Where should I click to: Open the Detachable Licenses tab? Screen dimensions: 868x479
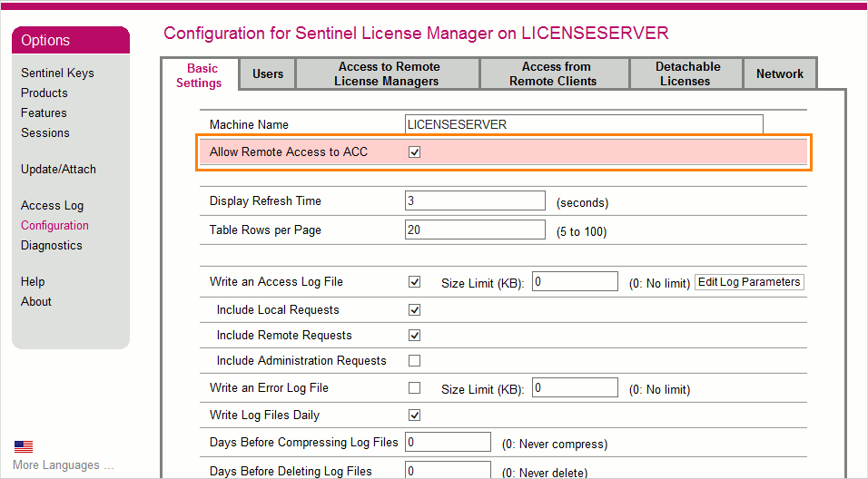tap(687, 74)
